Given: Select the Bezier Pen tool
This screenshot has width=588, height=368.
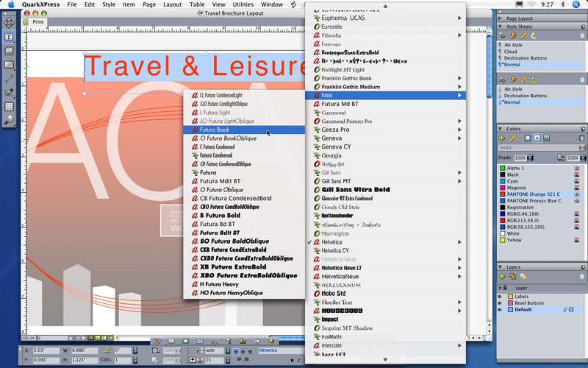Looking at the screenshot, I should point(9,93).
